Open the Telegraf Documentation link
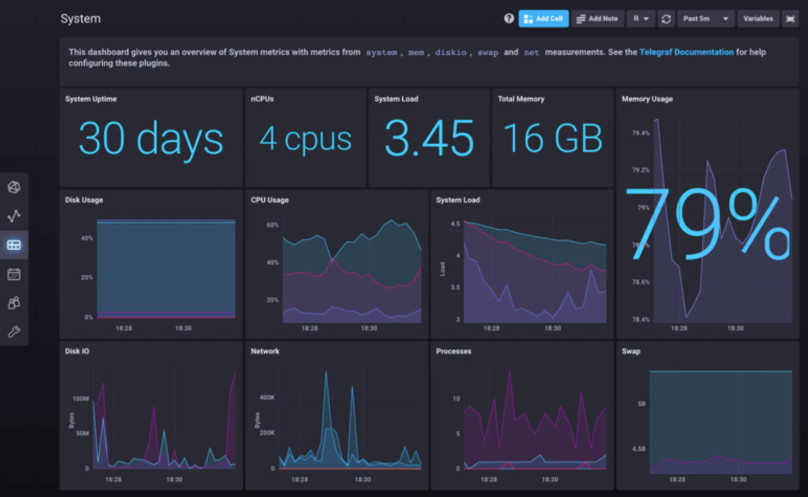 686,51
